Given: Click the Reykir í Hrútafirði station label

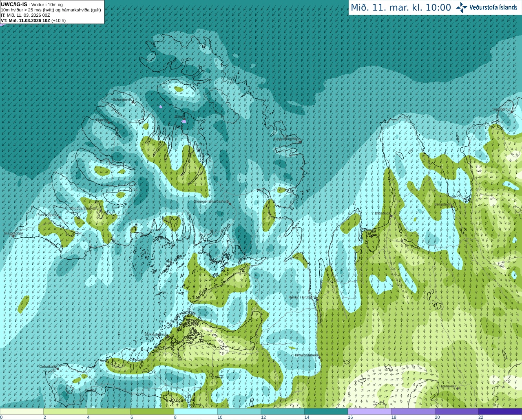Looking at the screenshot, I should 302,297.
